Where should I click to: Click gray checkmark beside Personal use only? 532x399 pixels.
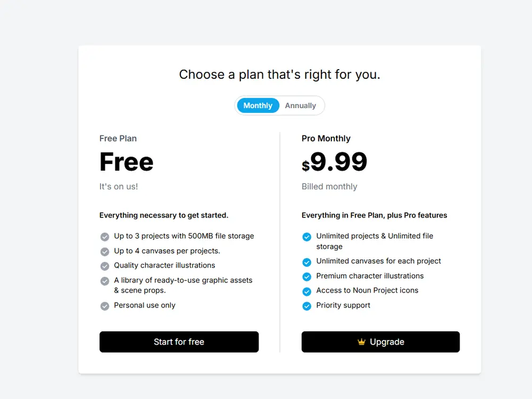coord(105,306)
